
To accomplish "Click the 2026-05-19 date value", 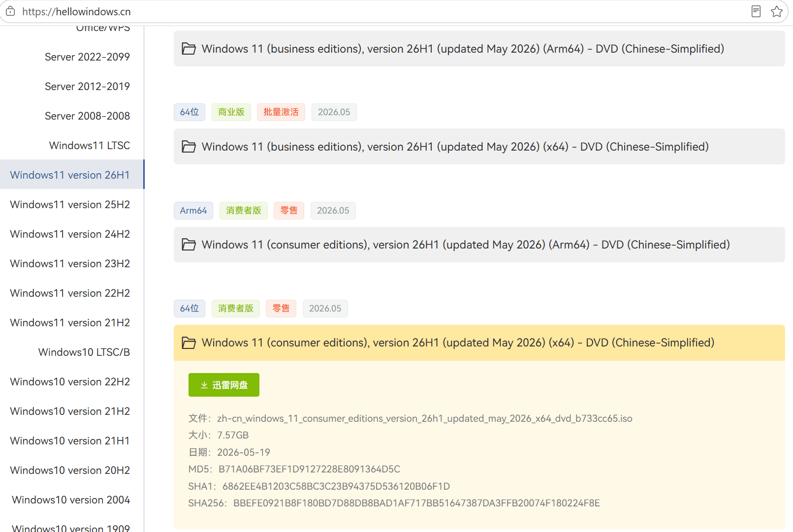I will 244,452.
